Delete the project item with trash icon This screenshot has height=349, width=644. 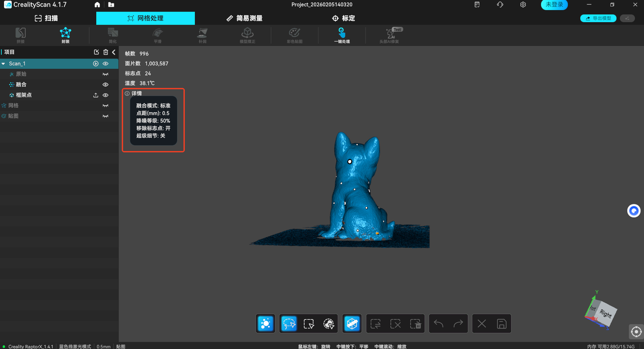(x=106, y=52)
